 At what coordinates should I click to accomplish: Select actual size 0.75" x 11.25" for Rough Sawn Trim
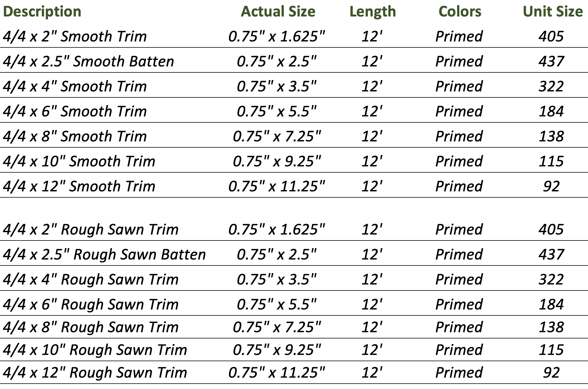click(x=277, y=373)
